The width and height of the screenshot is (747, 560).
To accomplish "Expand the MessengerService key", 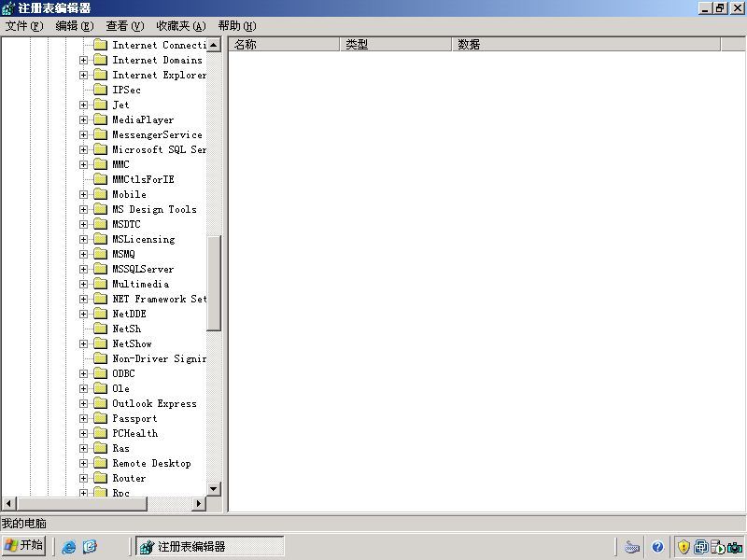I will [83, 134].
